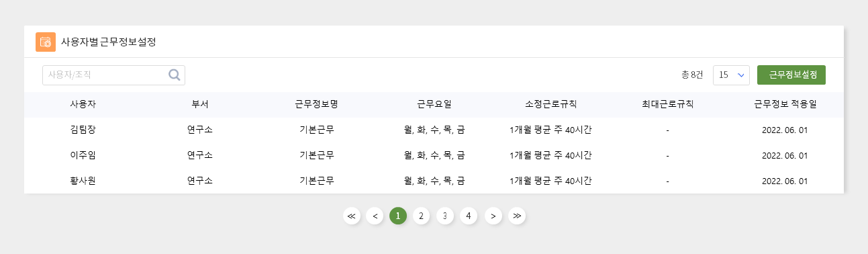Click the 부서 column header

pyautogui.click(x=200, y=105)
